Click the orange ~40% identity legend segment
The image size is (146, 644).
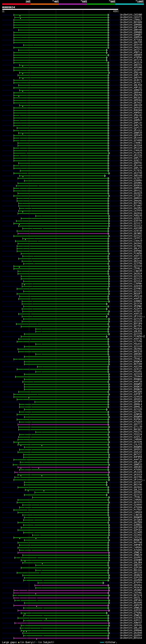[45, 4]
